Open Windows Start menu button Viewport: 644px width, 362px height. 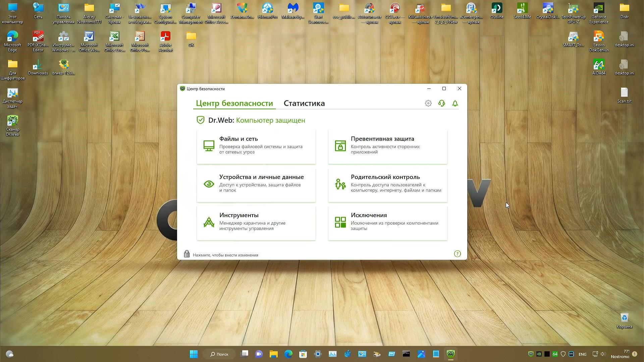click(194, 354)
